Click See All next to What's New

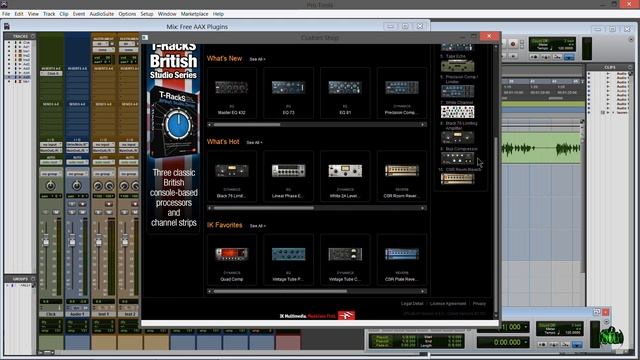click(258, 59)
